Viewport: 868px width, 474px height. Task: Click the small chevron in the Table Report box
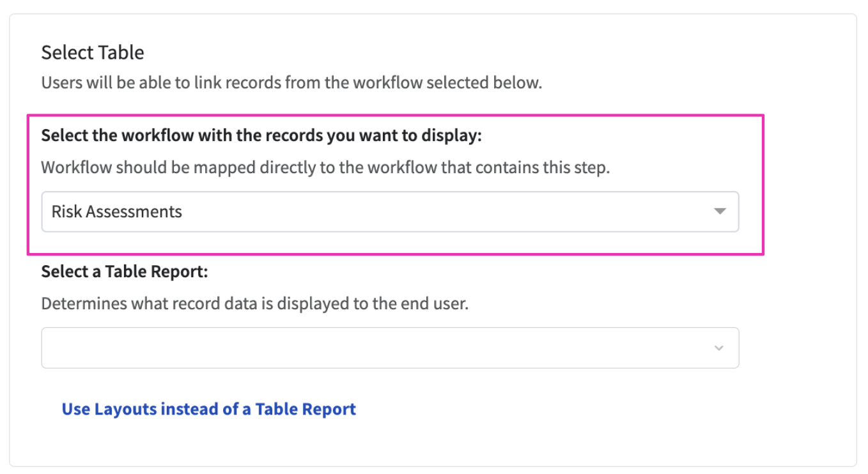coord(719,348)
